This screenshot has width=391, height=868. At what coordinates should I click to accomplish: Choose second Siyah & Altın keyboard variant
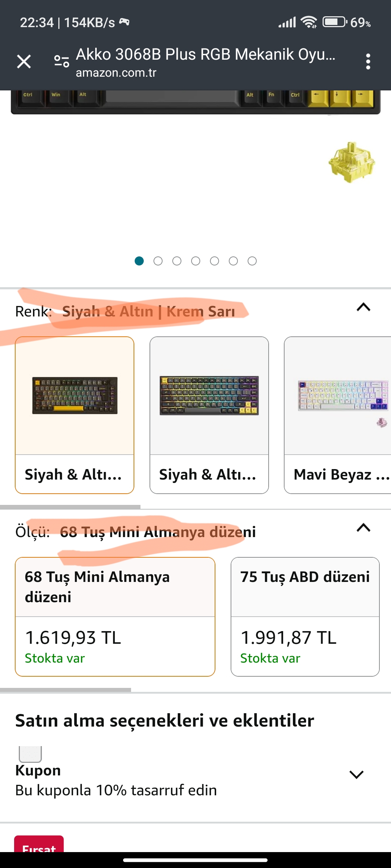[209, 415]
